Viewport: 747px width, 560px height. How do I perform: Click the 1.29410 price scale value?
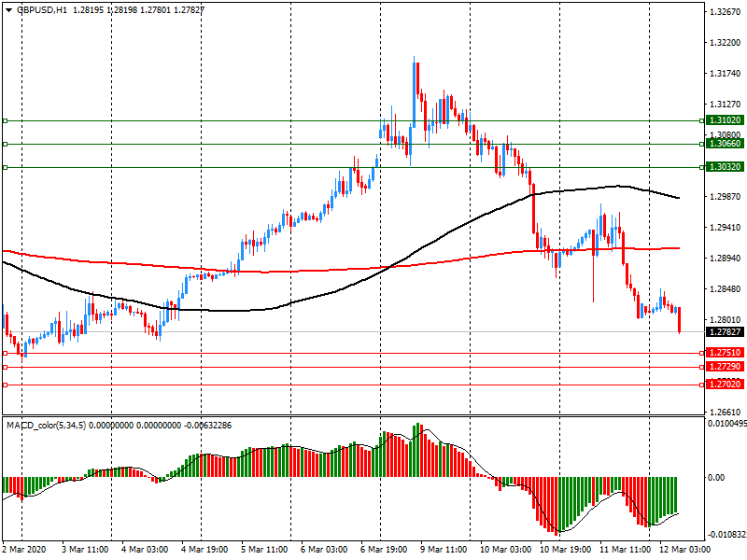pyautogui.click(x=726, y=228)
